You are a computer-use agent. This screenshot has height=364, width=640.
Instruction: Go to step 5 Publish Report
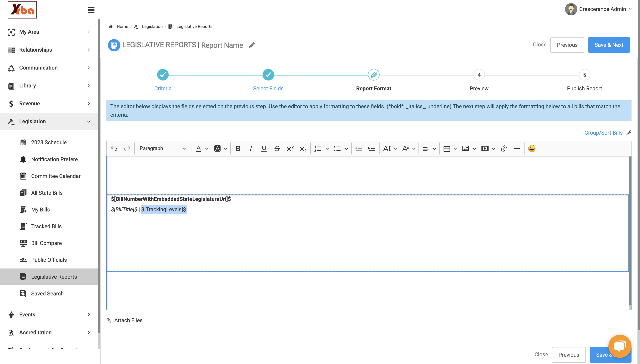pos(584,80)
